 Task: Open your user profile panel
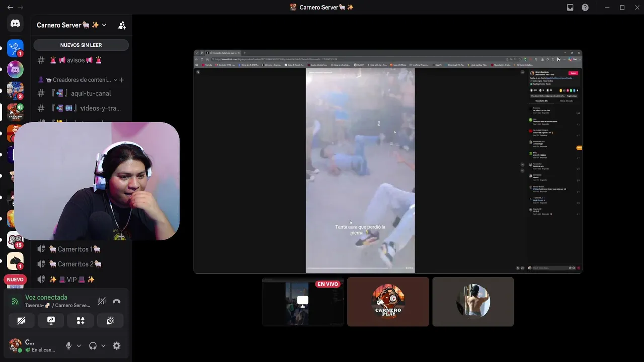(34, 346)
